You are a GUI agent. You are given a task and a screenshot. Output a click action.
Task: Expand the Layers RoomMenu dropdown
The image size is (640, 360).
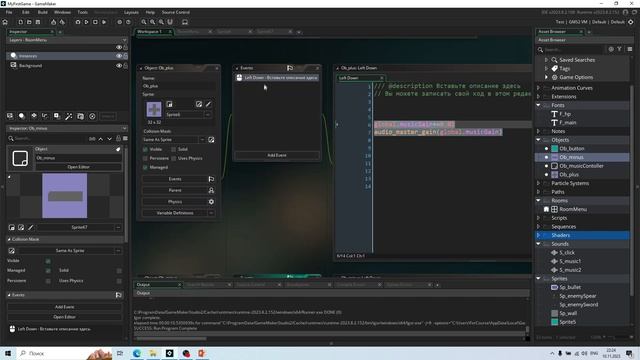tap(124, 40)
